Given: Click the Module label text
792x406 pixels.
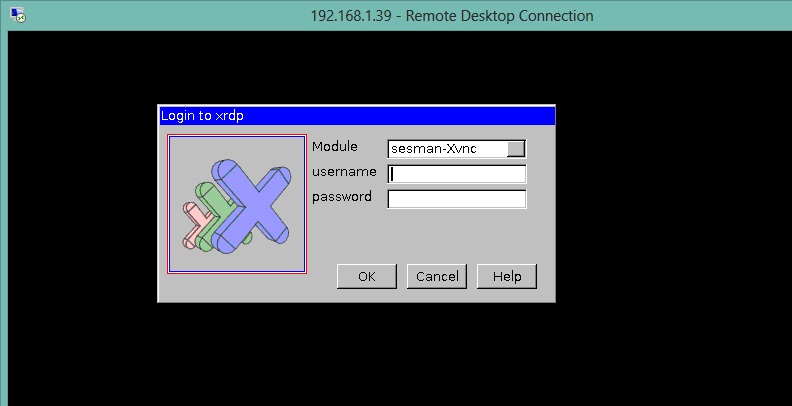Looking at the screenshot, I should [334, 147].
